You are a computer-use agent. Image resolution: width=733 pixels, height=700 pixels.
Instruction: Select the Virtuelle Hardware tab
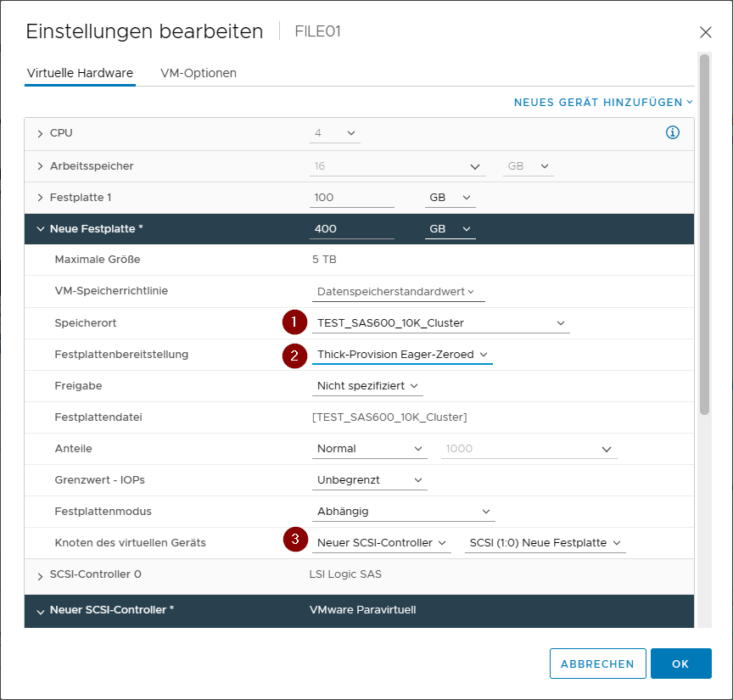pos(80,73)
